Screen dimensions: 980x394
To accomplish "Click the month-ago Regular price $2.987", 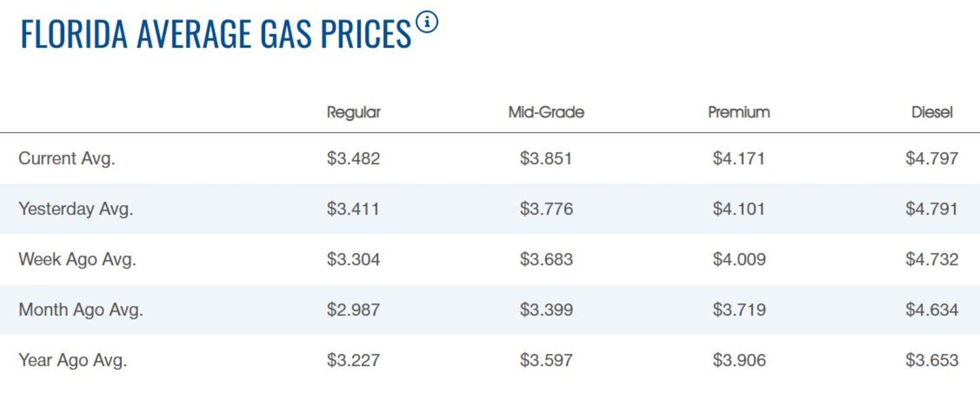I will click(x=353, y=310).
